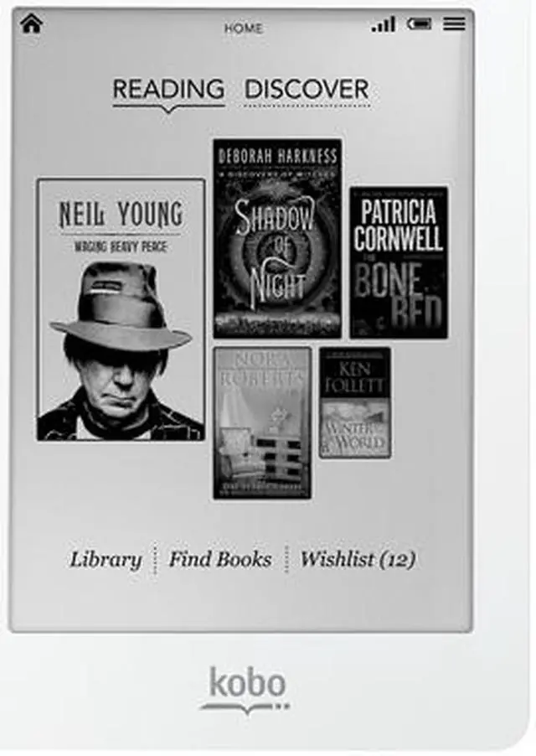Screen dimensions: 536x756
Task: Open Ken Follett's Winter of the World
Action: tap(355, 402)
